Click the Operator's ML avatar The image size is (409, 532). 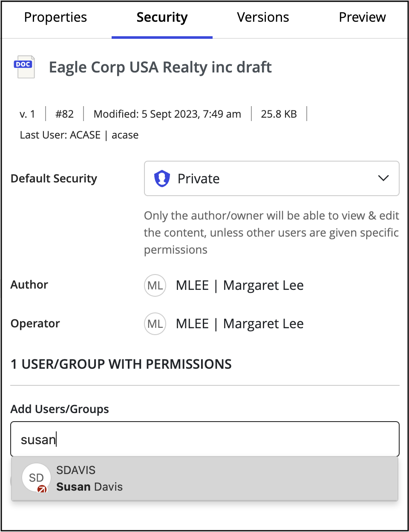[x=155, y=324]
